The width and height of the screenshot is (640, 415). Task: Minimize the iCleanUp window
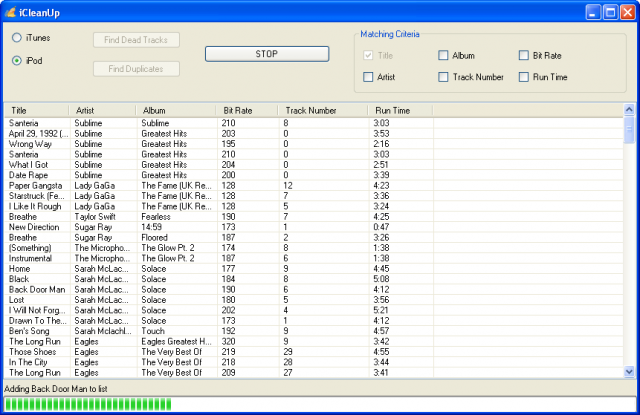coord(593,12)
